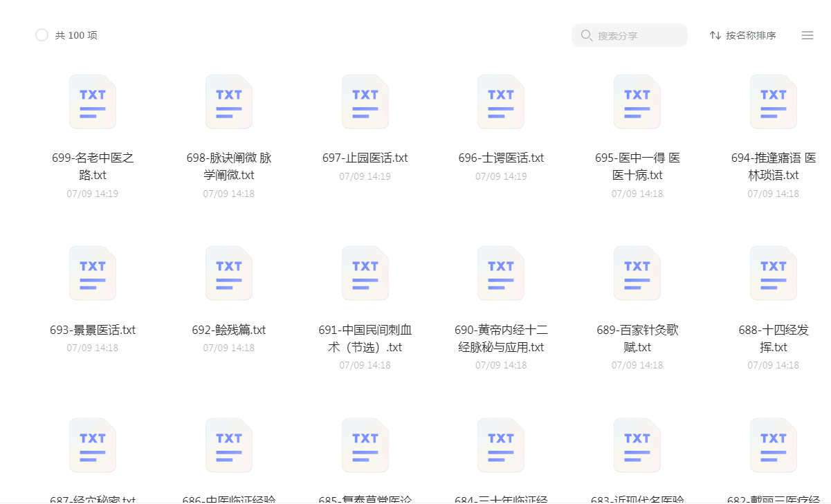Open the 699-名老中医之路.txt file icon
Screen dimensions: 831x504
tap(93, 102)
